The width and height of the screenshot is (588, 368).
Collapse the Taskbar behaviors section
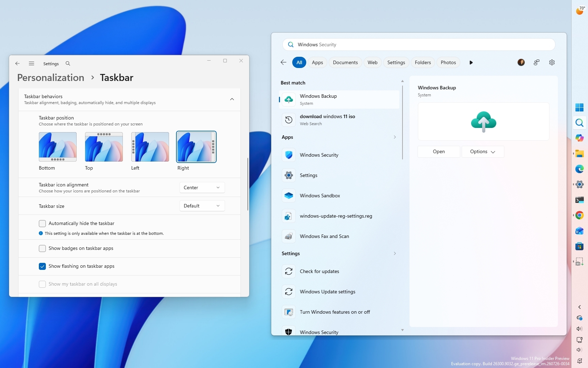(x=232, y=99)
